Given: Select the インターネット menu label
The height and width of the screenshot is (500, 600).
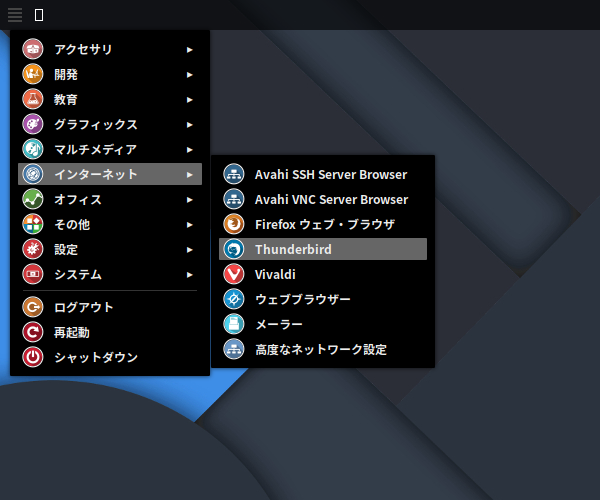Looking at the screenshot, I should click(96, 174).
